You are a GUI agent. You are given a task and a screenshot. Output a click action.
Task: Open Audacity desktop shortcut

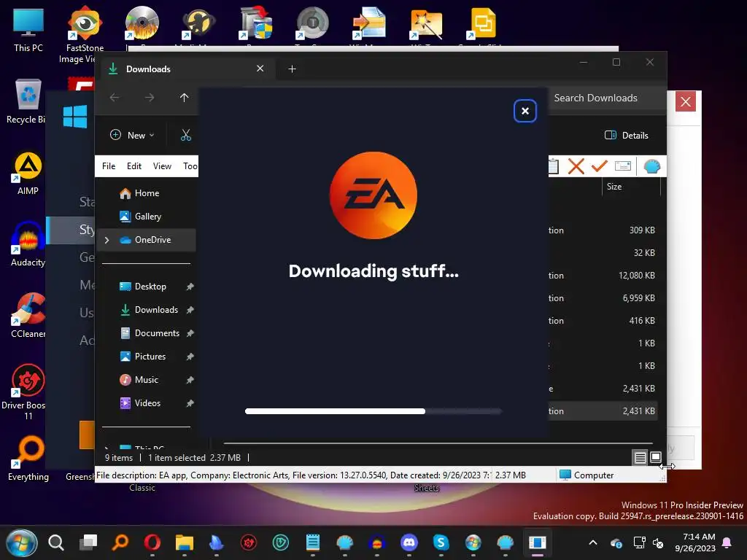coord(28,244)
